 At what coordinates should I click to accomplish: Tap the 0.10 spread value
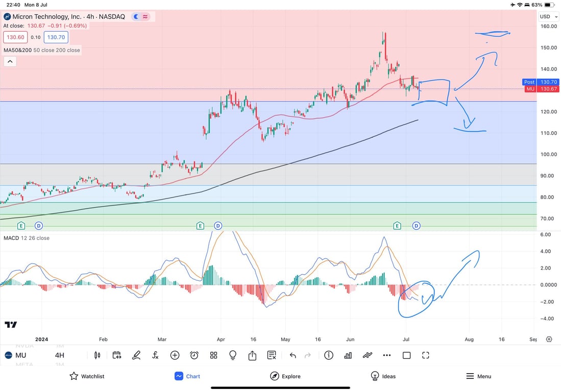(x=36, y=37)
